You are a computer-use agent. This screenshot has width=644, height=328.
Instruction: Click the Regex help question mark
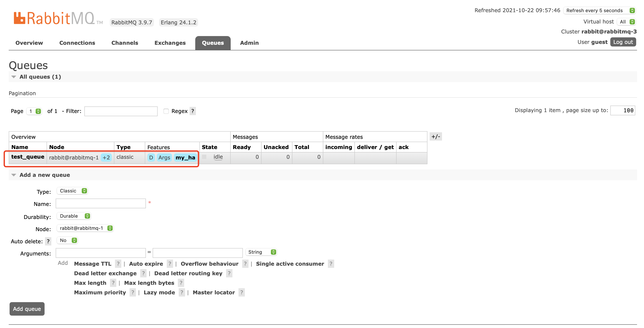pyautogui.click(x=192, y=111)
